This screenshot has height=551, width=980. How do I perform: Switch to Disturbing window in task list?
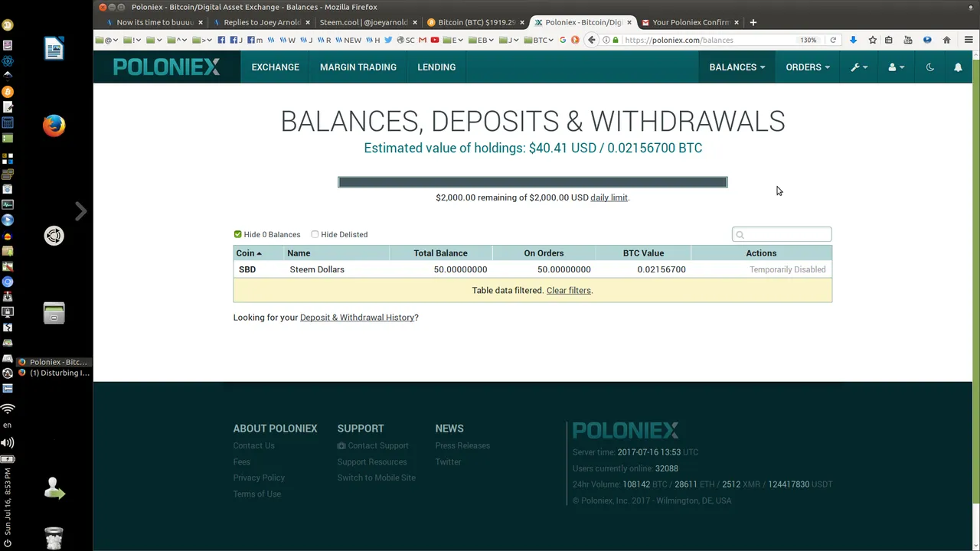click(54, 373)
